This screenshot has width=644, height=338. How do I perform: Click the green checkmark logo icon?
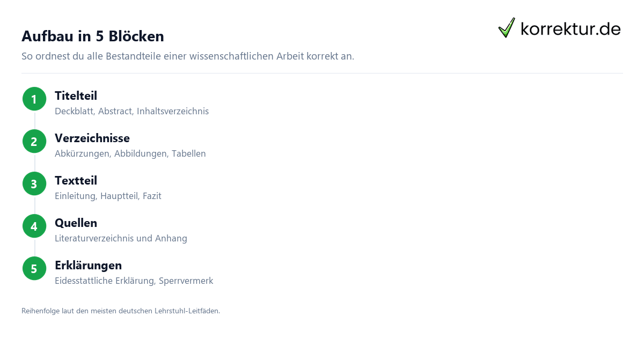pos(507,28)
